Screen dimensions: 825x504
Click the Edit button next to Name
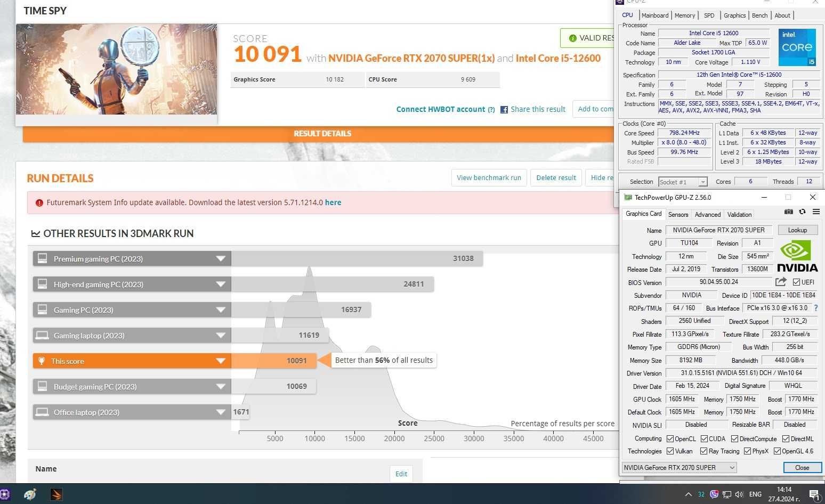point(401,474)
